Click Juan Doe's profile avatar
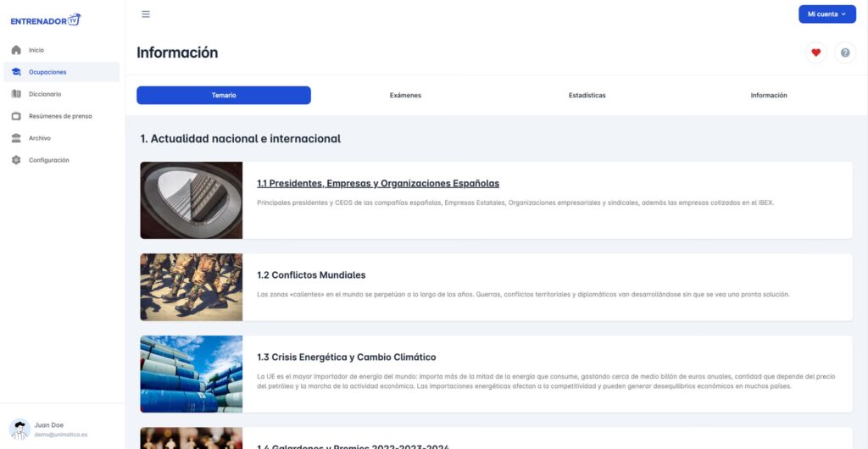Image resolution: width=868 pixels, height=449 pixels. pos(19,429)
